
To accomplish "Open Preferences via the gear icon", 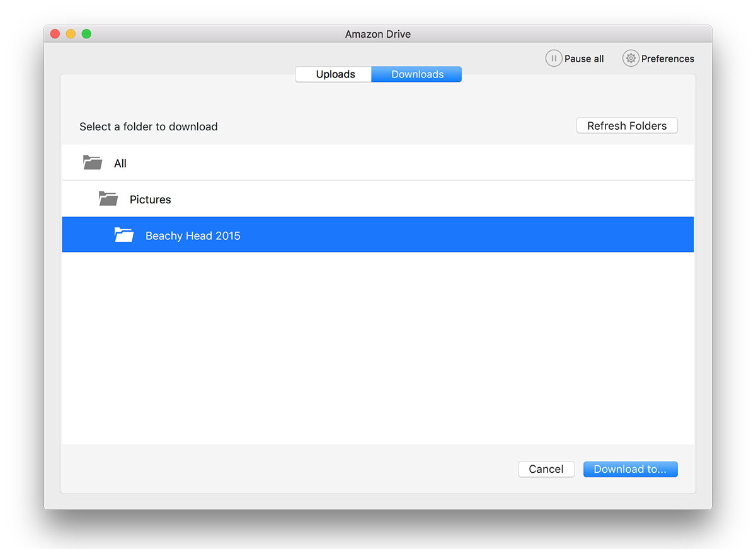I will tap(631, 59).
